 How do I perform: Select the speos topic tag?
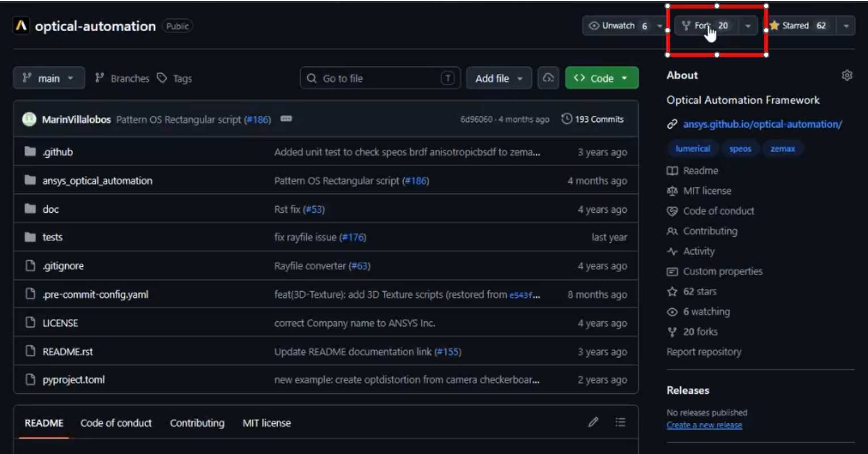(x=740, y=149)
